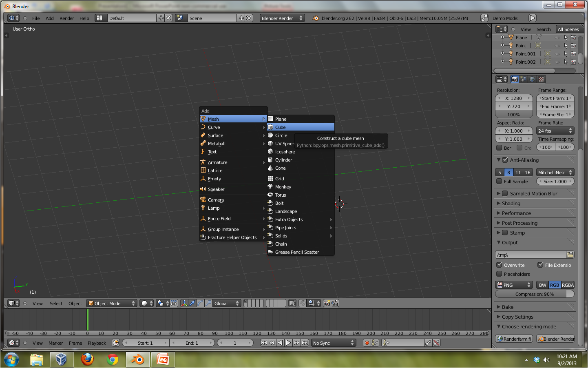The image size is (588, 368).
Task: Open Extra Objects submenu
Action: (x=301, y=219)
